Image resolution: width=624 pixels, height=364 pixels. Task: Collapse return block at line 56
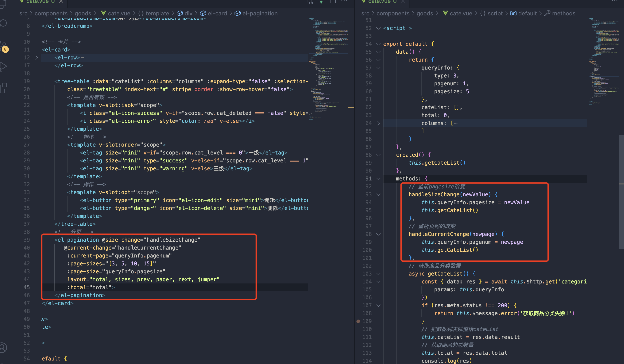click(378, 60)
